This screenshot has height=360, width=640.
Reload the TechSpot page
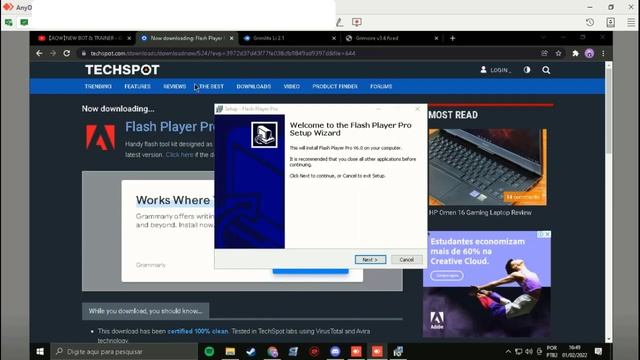click(x=67, y=53)
